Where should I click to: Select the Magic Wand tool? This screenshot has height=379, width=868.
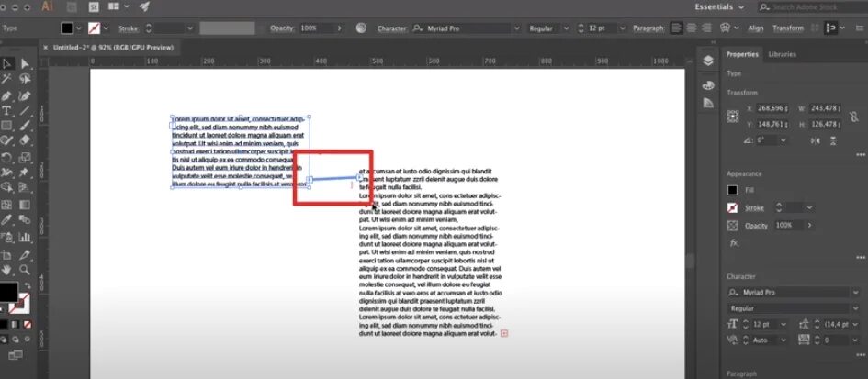coord(6,80)
